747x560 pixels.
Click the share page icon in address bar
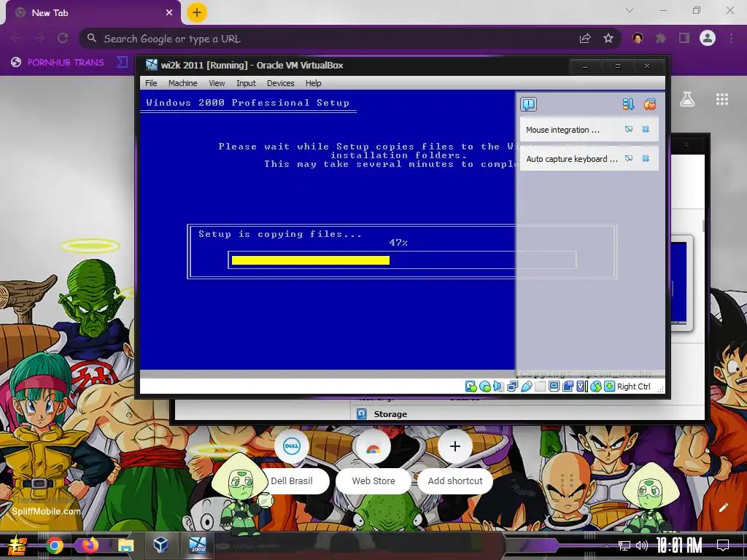(585, 38)
